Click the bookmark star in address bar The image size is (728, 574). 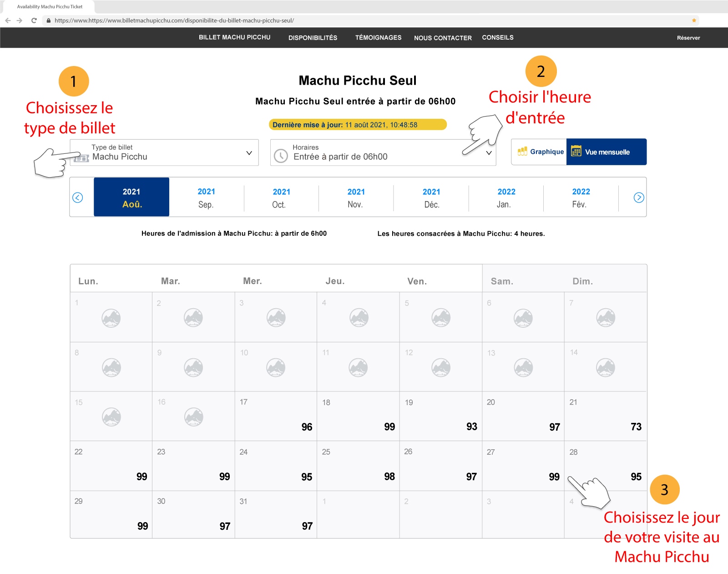point(694,20)
